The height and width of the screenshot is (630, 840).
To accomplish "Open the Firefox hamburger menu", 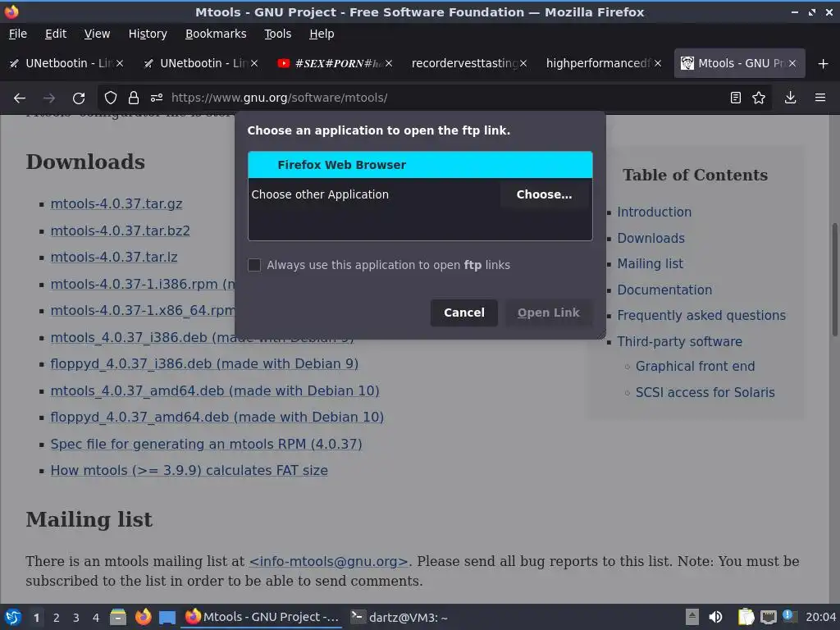I will (x=819, y=98).
